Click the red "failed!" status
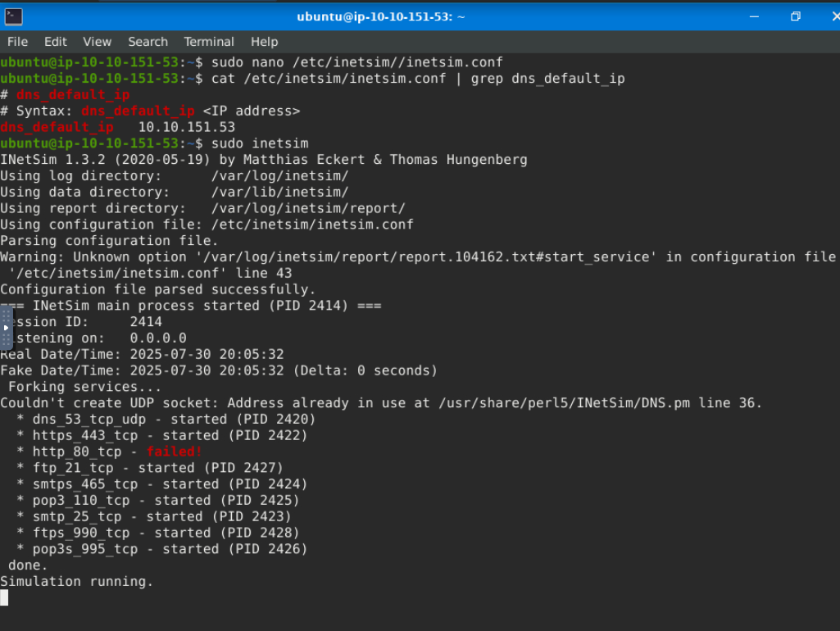This screenshot has height=631, width=840. click(175, 452)
